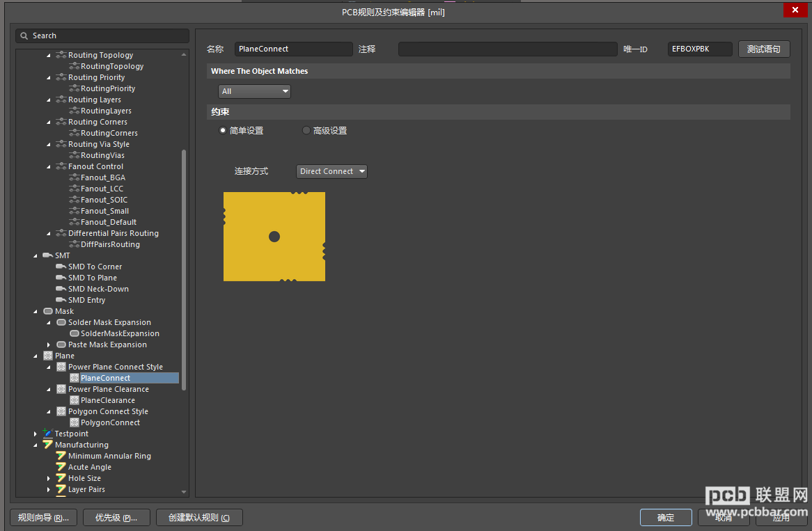Click the Hole Size icon

(x=61, y=478)
